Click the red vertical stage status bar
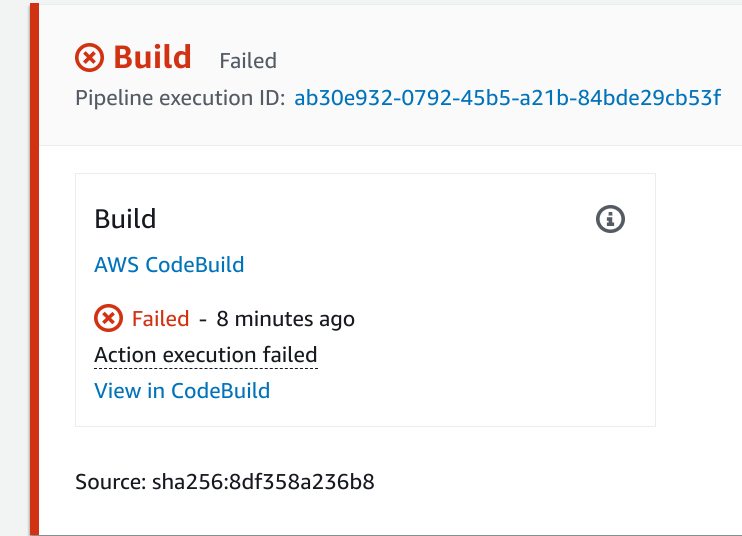 [34, 269]
